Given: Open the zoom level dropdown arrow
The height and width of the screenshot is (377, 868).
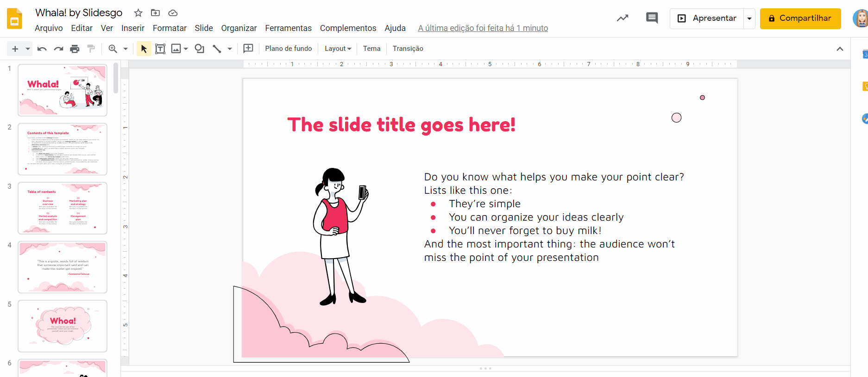Looking at the screenshot, I should (126, 49).
